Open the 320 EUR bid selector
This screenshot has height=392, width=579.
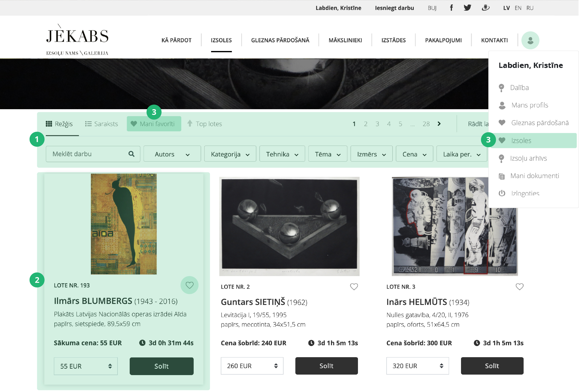[x=417, y=366]
